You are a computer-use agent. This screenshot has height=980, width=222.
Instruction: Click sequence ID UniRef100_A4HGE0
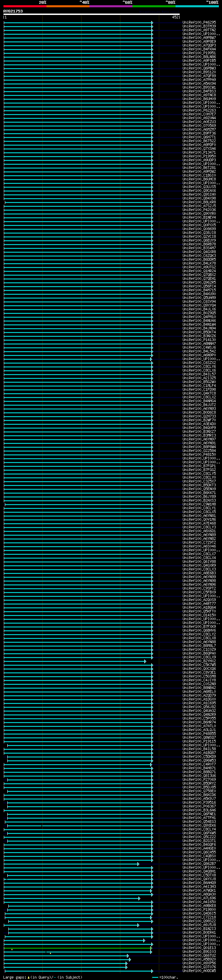199,848
